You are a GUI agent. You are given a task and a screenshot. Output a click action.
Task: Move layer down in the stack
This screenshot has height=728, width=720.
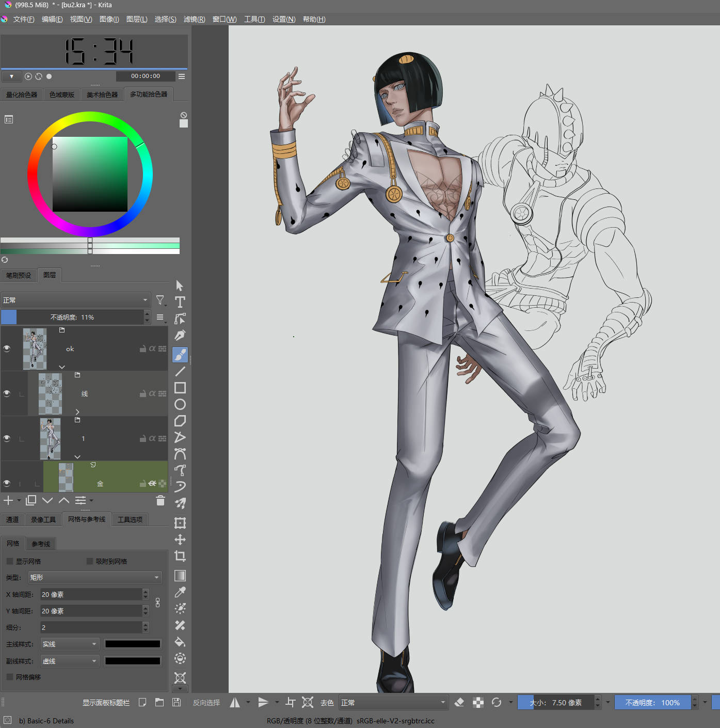(47, 500)
